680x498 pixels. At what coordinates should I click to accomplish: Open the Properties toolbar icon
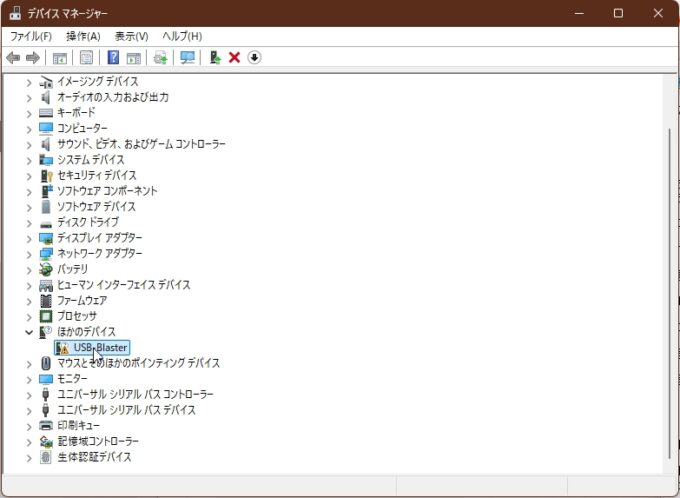[x=86, y=58]
